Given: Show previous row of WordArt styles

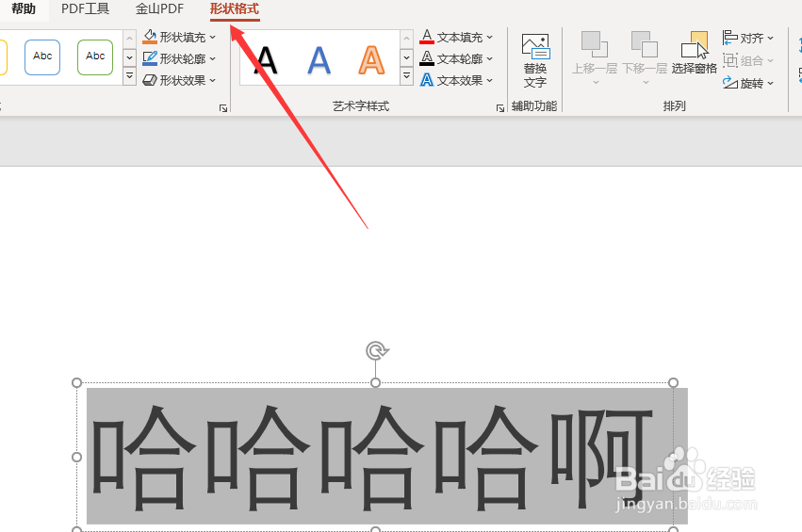Looking at the screenshot, I should pos(406,39).
